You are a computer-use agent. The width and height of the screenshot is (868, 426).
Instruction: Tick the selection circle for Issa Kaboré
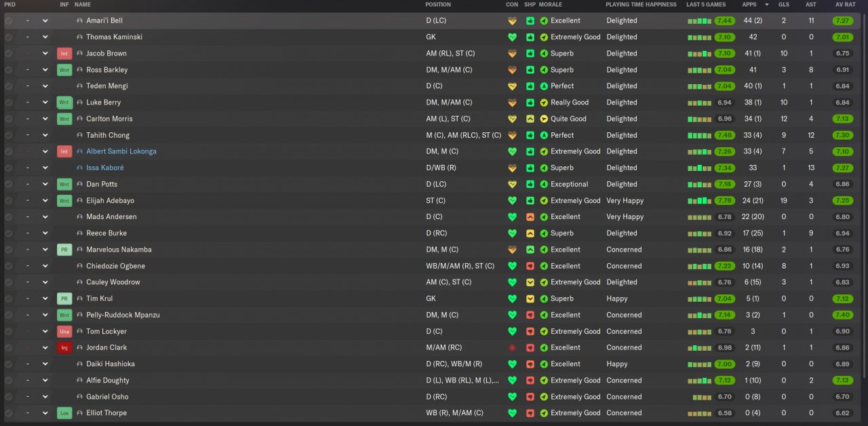[x=8, y=168]
